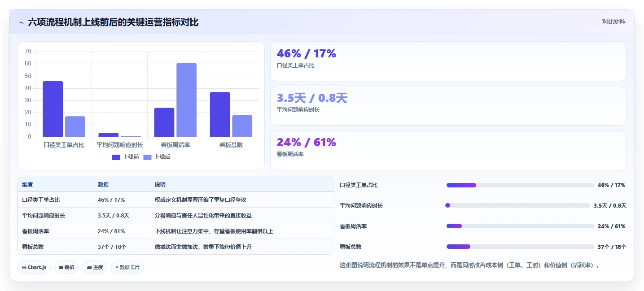Click progress value 37个 / 18个
The width and height of the screenshot is (644, 291).
(x=612, y=247)
